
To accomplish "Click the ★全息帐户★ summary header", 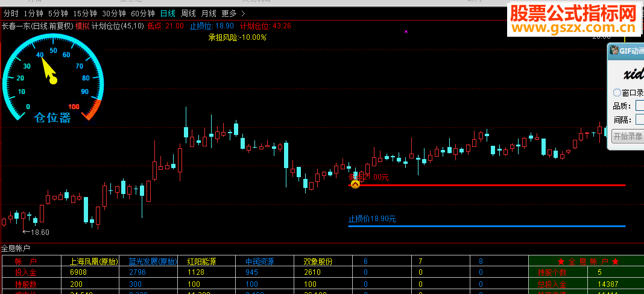I will [x=589, y=261].
